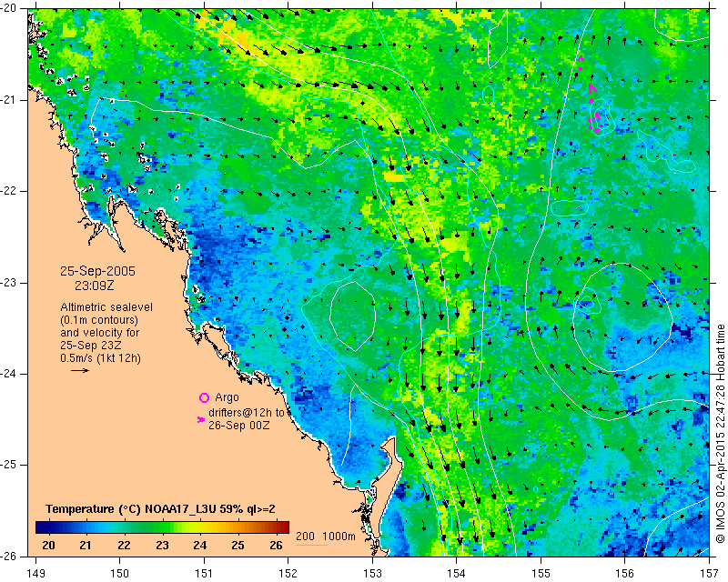Screen dimensions: 728x582
Task: Click the '0.5m/s (1kt 12h)' scale text
Action: 100,358
